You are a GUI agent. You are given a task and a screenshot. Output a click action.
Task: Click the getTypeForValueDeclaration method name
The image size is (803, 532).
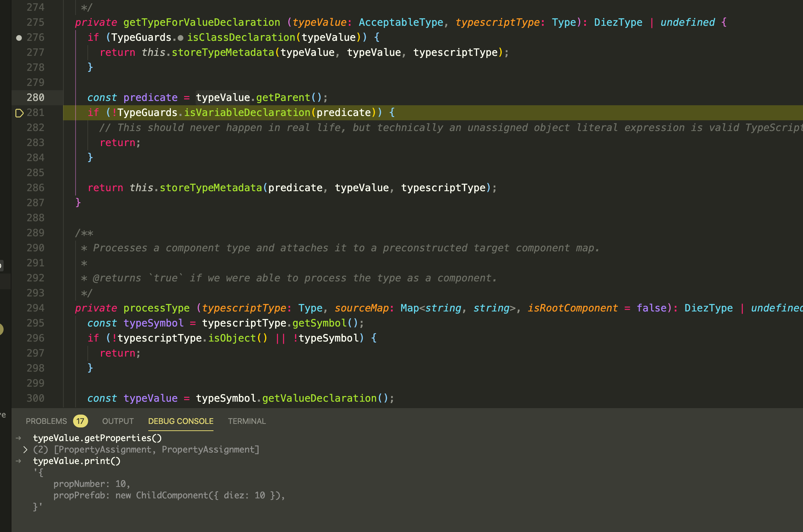click(x=202, y=22)
